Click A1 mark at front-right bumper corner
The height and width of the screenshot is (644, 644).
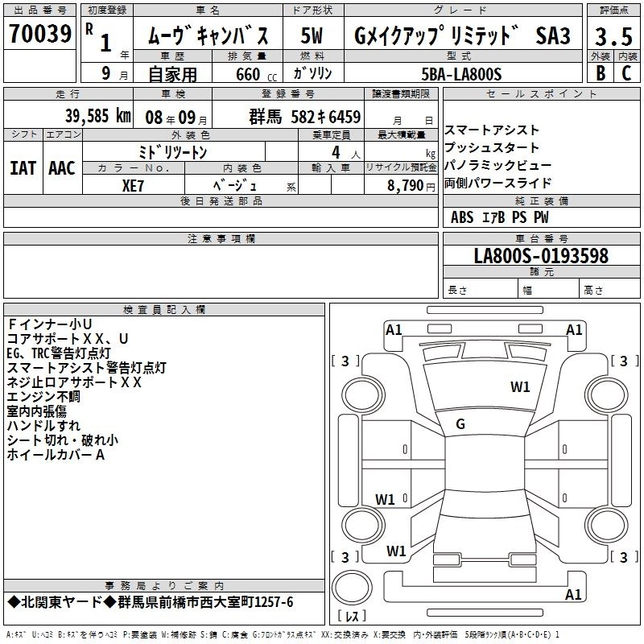(x=574, y=330)
